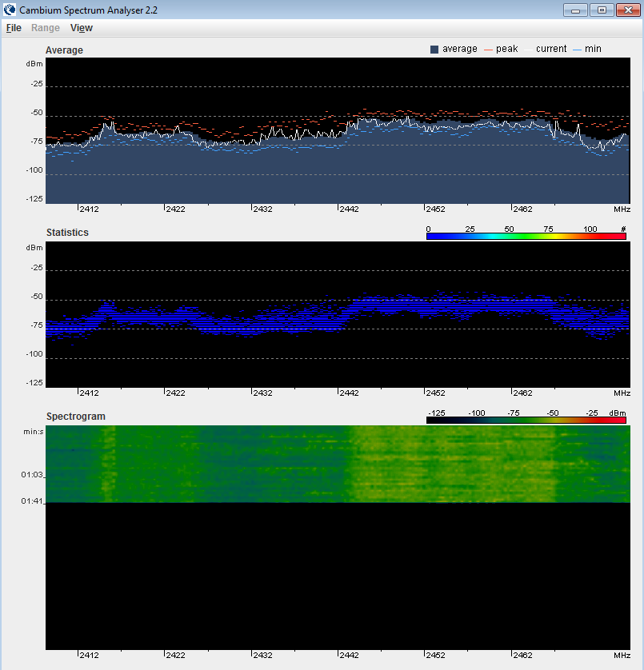Click the 2462 label on Statistics chart axis
This screenshot has height=670, width=644.
tap(522, 393)
